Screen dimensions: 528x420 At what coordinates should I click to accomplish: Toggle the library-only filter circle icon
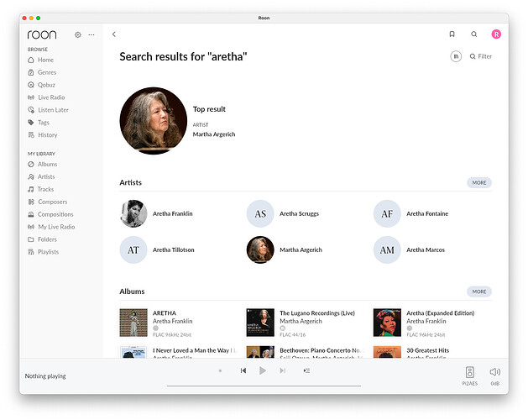[x=456, y=56]
